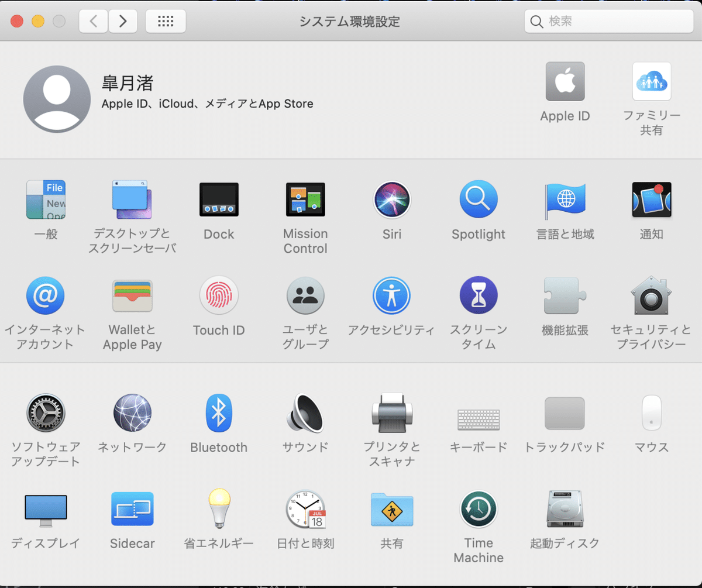
Task: Open ファミリー共有 preferences
Action: tap(652, 81)
